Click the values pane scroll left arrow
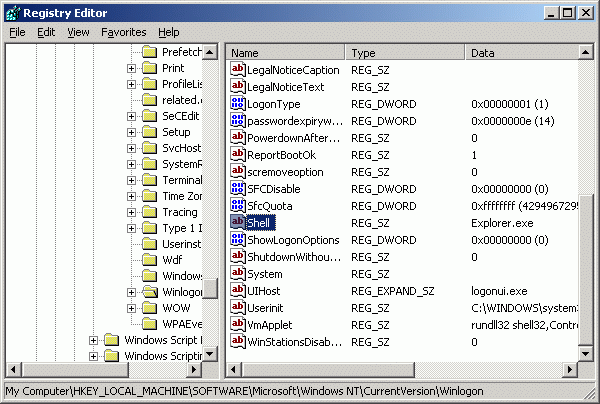This screenshot has width=600, height=404. 233,370
